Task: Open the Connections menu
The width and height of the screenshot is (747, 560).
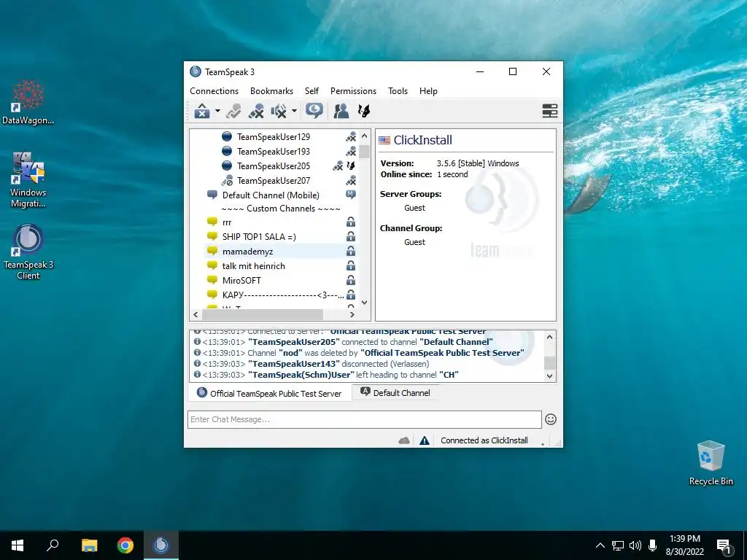Action: pyautogui.click(x=214, y=91)
